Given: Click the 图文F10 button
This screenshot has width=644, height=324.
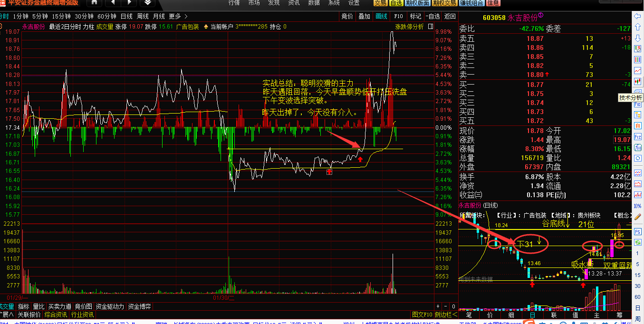Looking at the screenshot, I should point(422,314).
